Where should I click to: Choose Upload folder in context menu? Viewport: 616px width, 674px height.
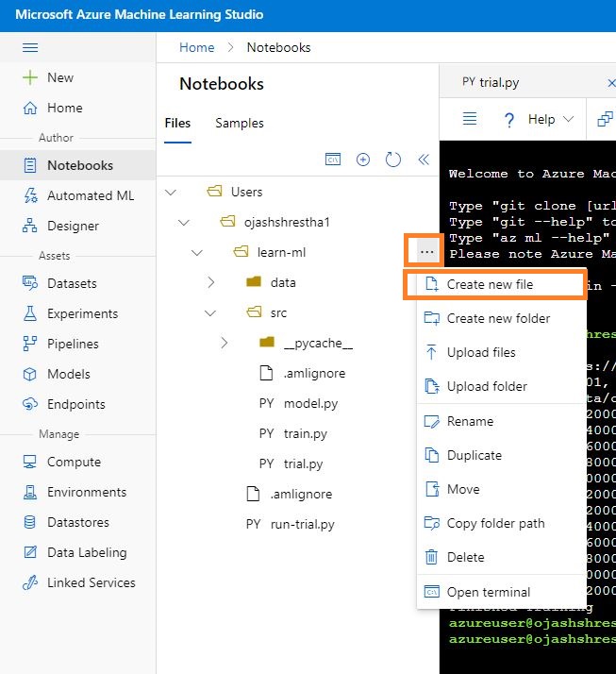(501, 386)
